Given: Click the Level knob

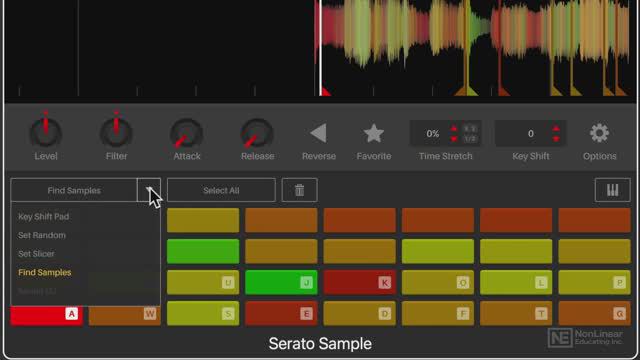Looking at the screenshot, I should 46,132.
